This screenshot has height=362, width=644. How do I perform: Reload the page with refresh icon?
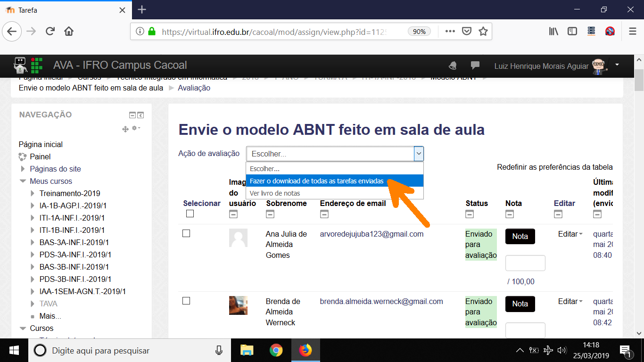pyautogui.click(x=50, y=32)
